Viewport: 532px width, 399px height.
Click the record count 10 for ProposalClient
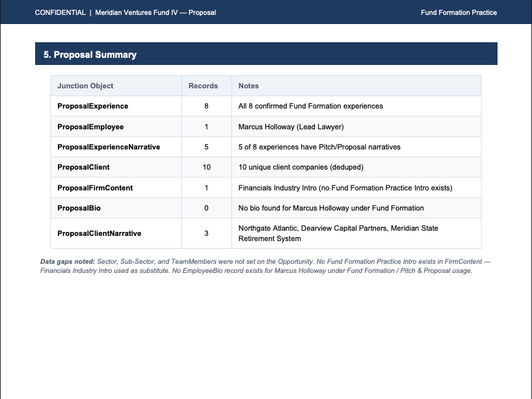[x=206, y=167]
